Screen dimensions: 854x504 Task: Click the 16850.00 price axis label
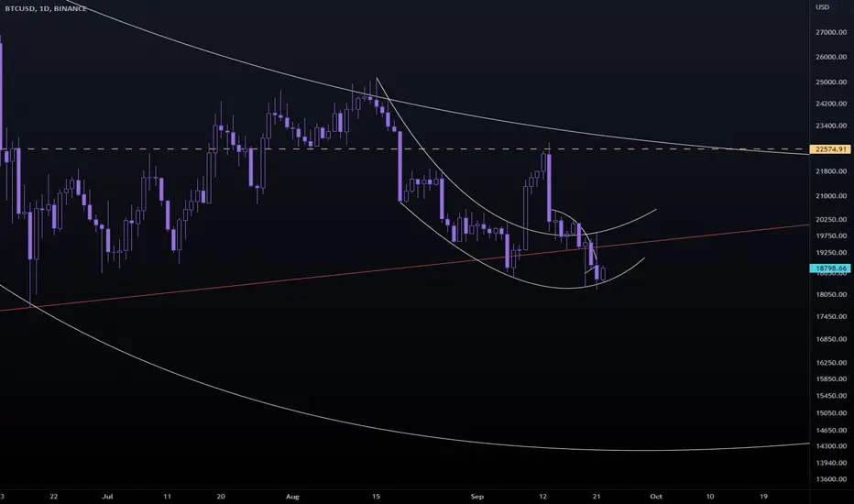click(x=831, y=339)
